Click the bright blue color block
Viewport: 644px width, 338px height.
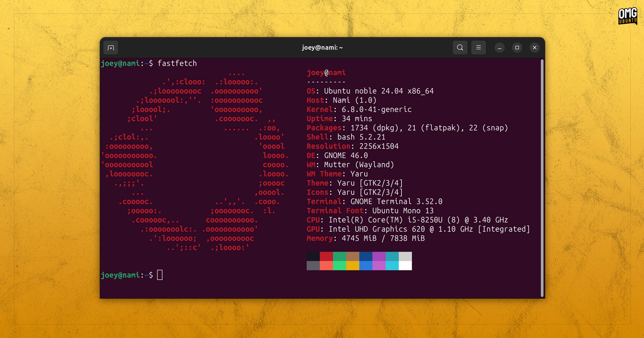click(366, 266)
